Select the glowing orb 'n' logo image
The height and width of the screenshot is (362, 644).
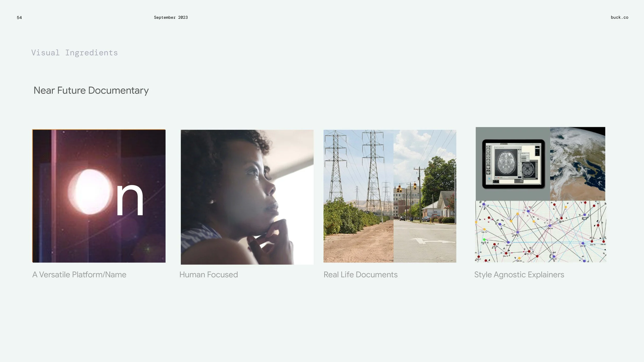click(x=99, y=196)
